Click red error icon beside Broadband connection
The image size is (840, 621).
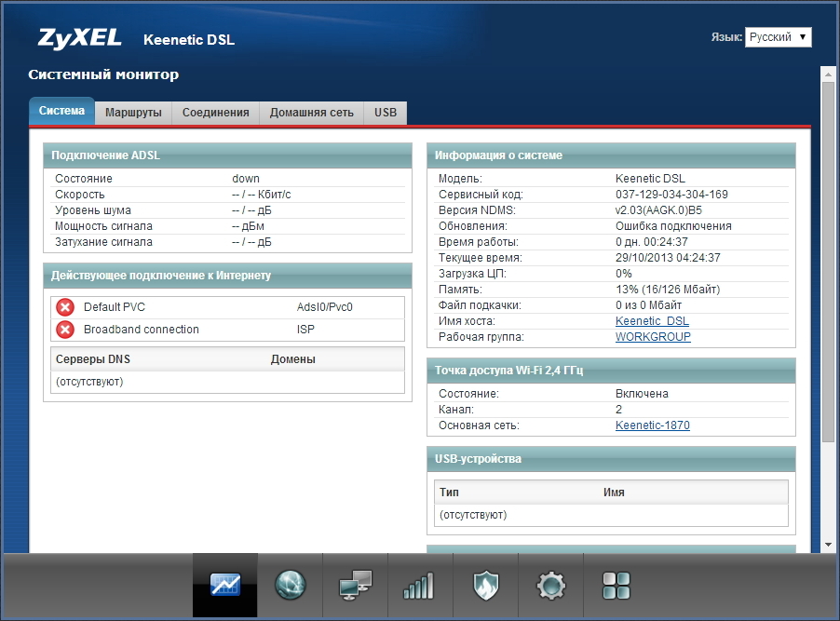65,330
